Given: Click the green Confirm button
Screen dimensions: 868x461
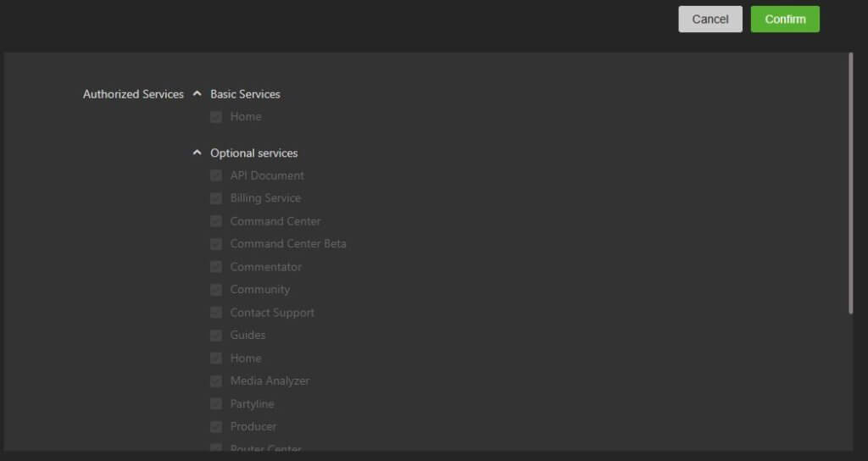Looking at the screenshot, I should click(x=784, y=19).
